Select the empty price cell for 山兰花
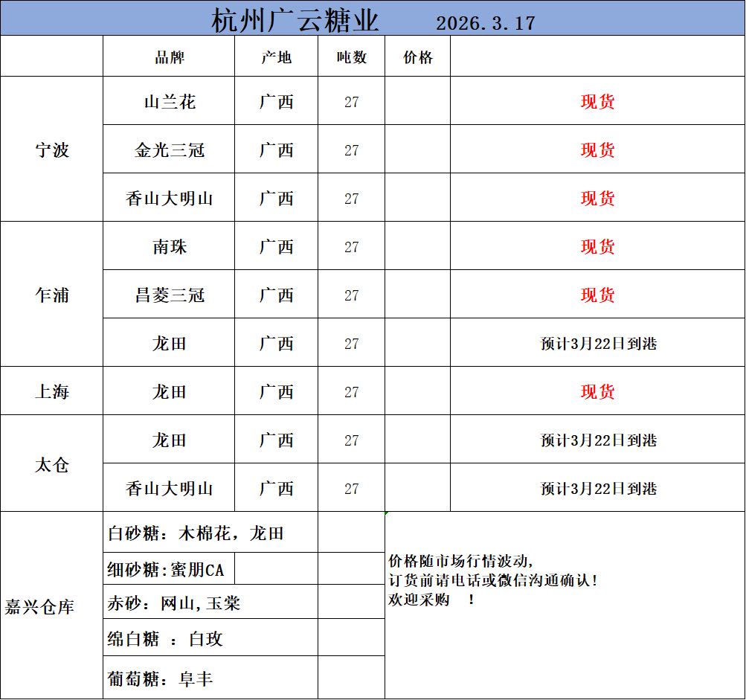746x700 pixels. (417, 102)
